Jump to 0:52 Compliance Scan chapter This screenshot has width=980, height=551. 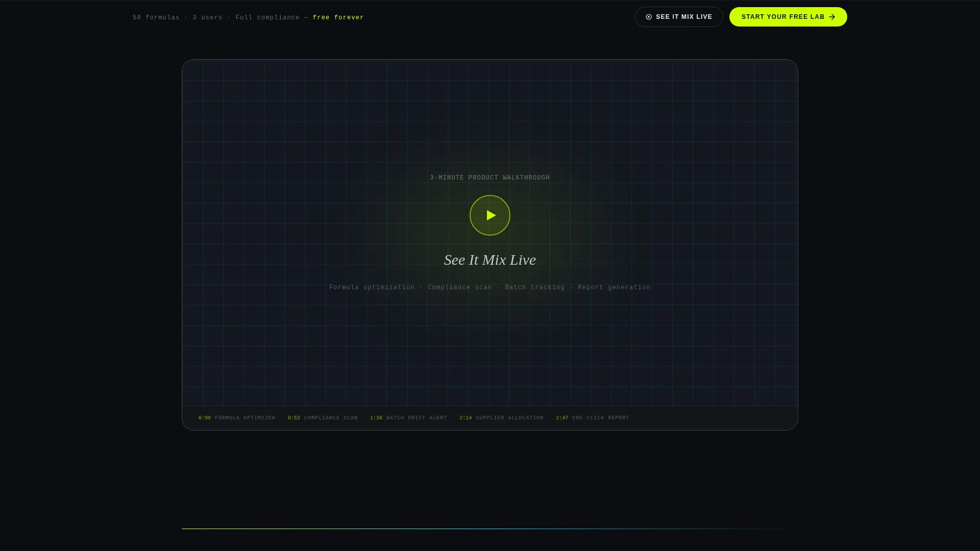(323, 418)
